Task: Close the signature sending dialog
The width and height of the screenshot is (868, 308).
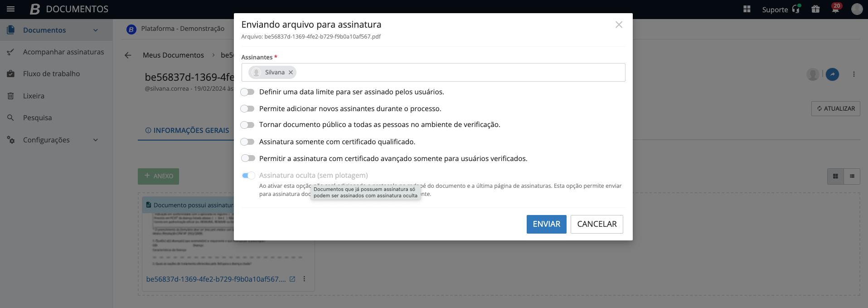Action: tap(619, 25)
